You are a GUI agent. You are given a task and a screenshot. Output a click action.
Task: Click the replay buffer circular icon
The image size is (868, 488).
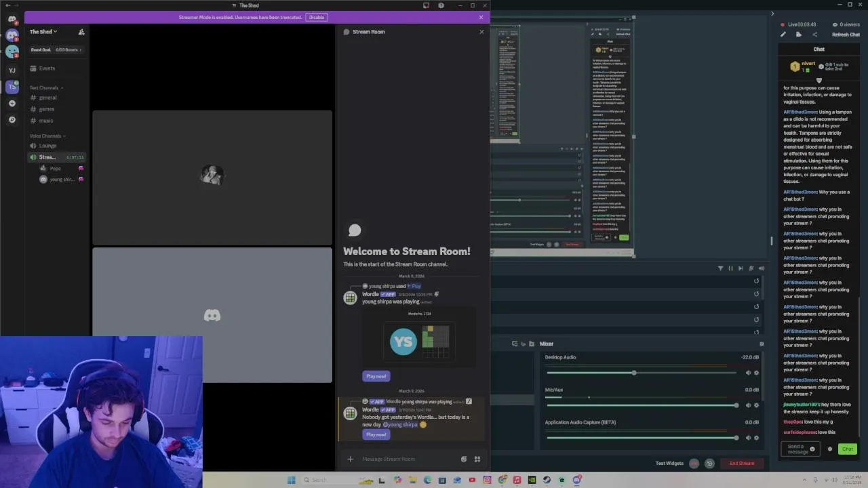point(709,464)
